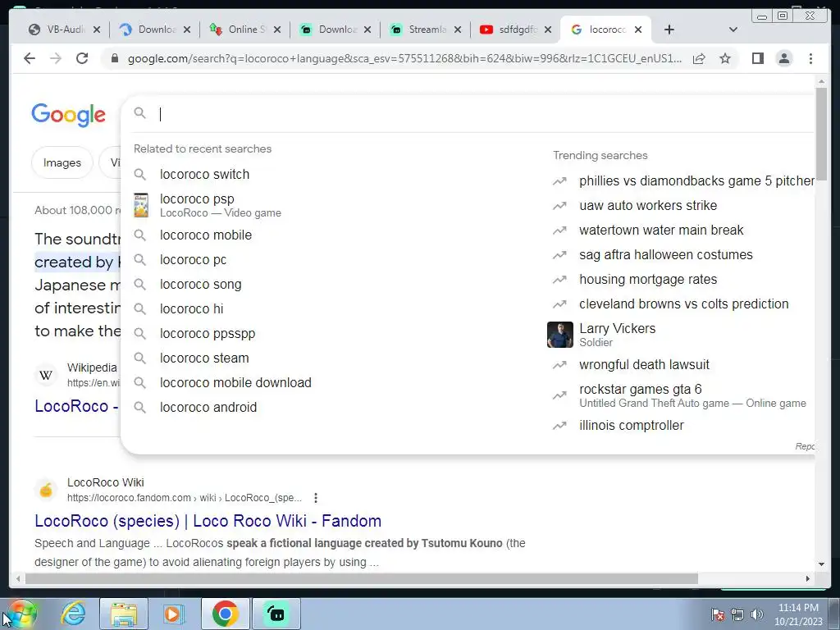Close the Streamlabs tab
This screenshot has height=630, width=840.
coord(458,30)
